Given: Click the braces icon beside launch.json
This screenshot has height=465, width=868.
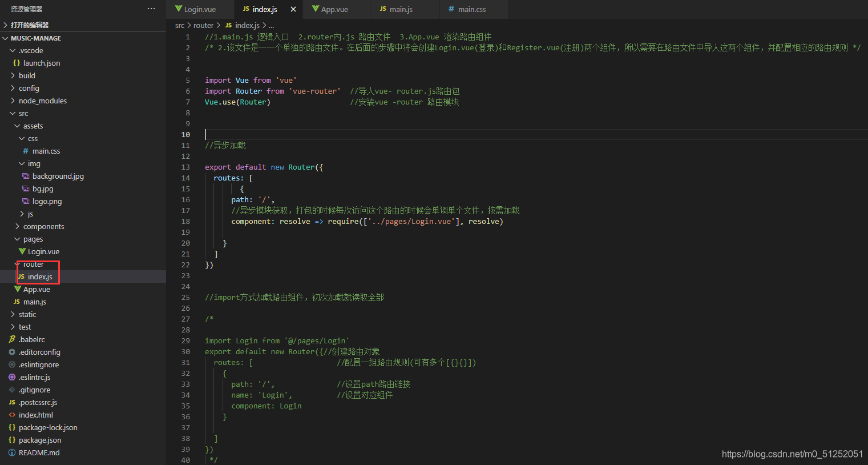Looking at the screenshot, I should point(17,63).
